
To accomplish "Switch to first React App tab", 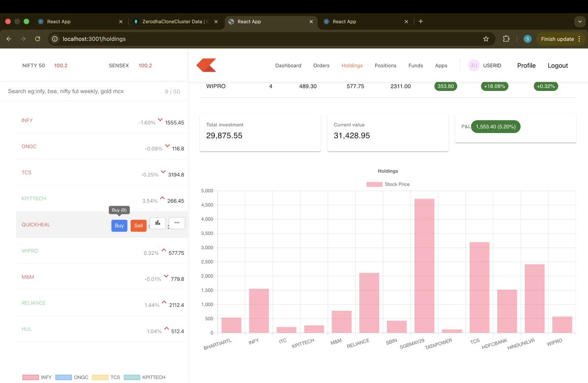I will (81, 22).
